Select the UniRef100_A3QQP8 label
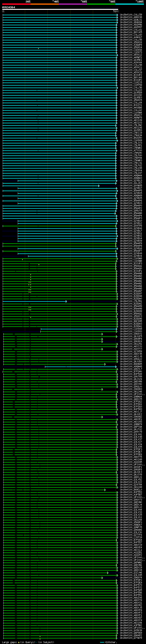 [131, 45]
